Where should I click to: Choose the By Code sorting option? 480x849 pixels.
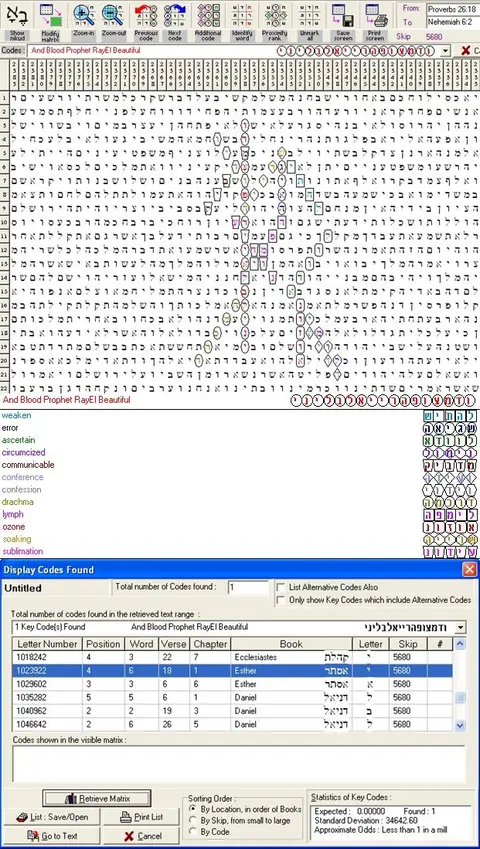point(193,832)
